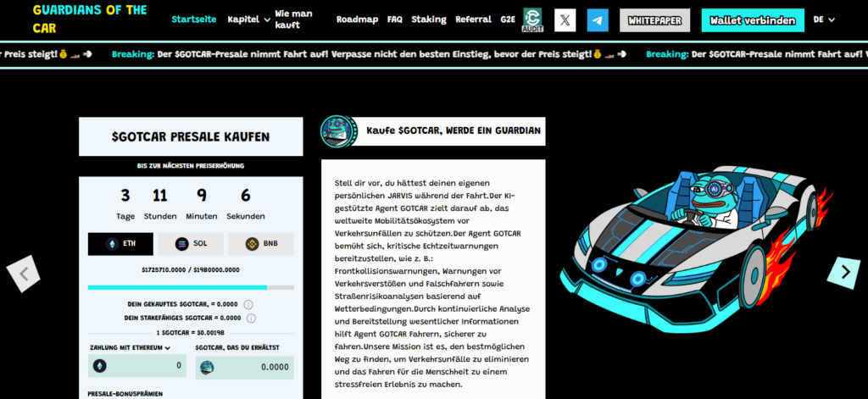The width and height of the screenshot is (868, 399).
Task: Click the Sekunden countdown value
Action: pyautogui.click(x=245, y=196)
